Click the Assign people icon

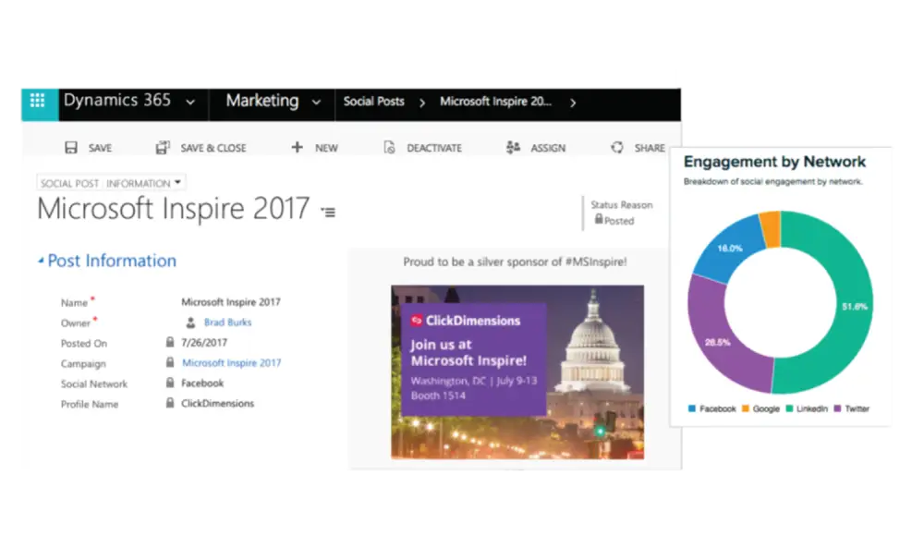point(513,147)
